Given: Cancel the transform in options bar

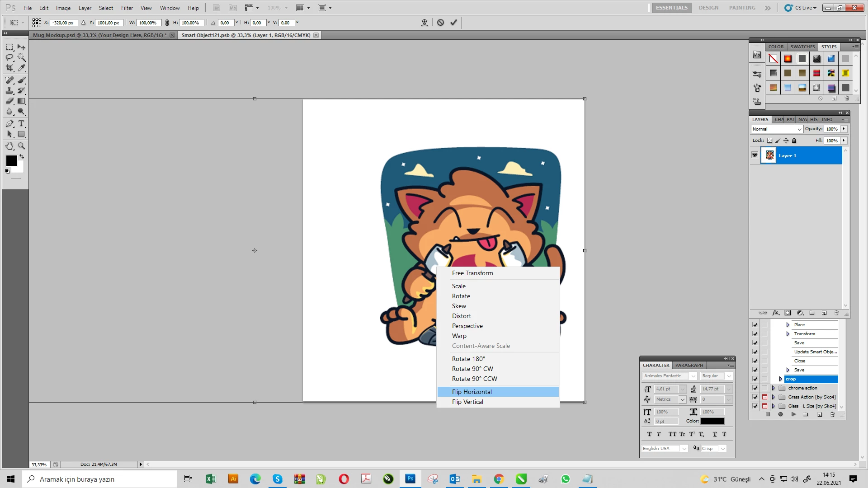Looking at the screenshot, I should (x=440, y=23).
